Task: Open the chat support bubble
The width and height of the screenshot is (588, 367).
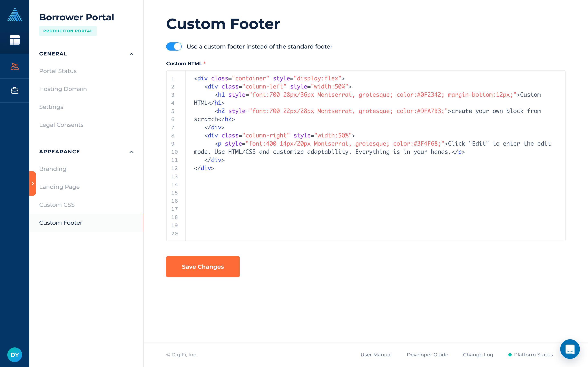Action: pyautogui.click(x=570, y=349)
